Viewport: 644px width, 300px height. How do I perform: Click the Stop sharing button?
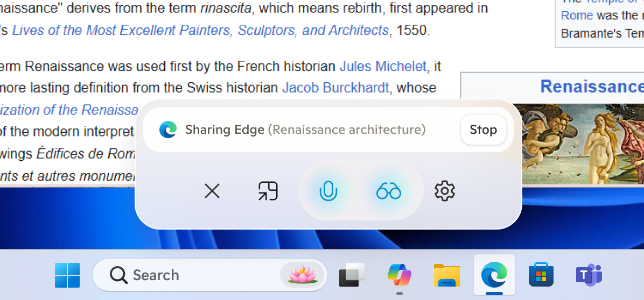click(x=483, y=130)
